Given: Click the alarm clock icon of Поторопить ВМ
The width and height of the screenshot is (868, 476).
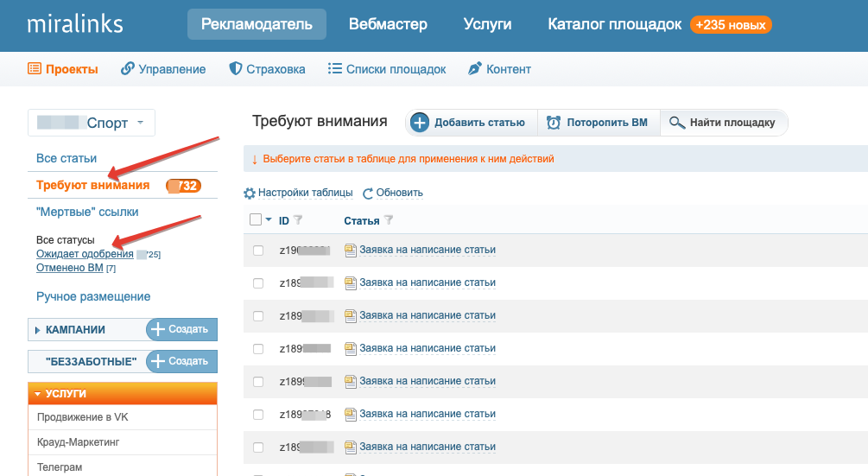Looking at the screenshot, I should pos(553,123).
